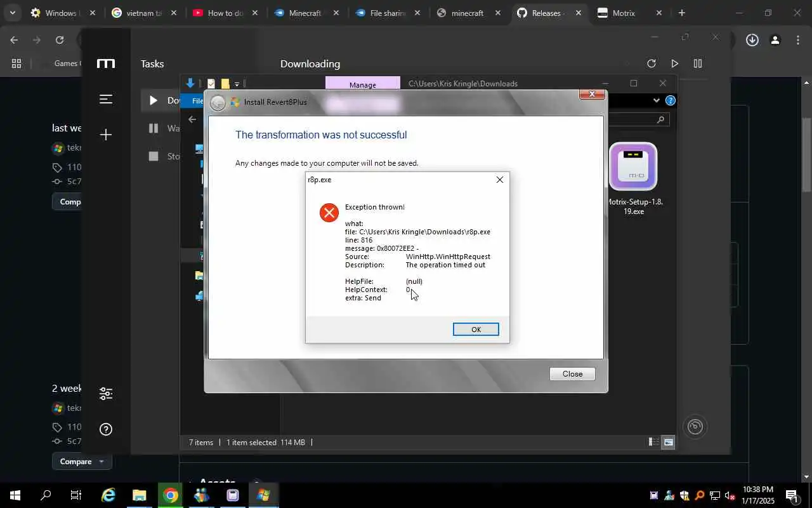The width and height of the screenshot is (812, 508).
Task: Switch to the 'vietnam' Google tab
Action: [143, 13]
